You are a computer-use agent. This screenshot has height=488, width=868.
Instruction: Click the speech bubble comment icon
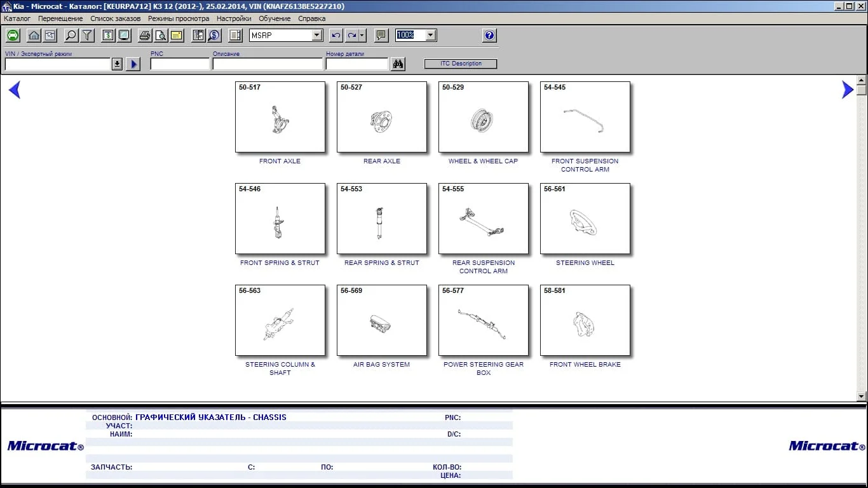(381, 36)
